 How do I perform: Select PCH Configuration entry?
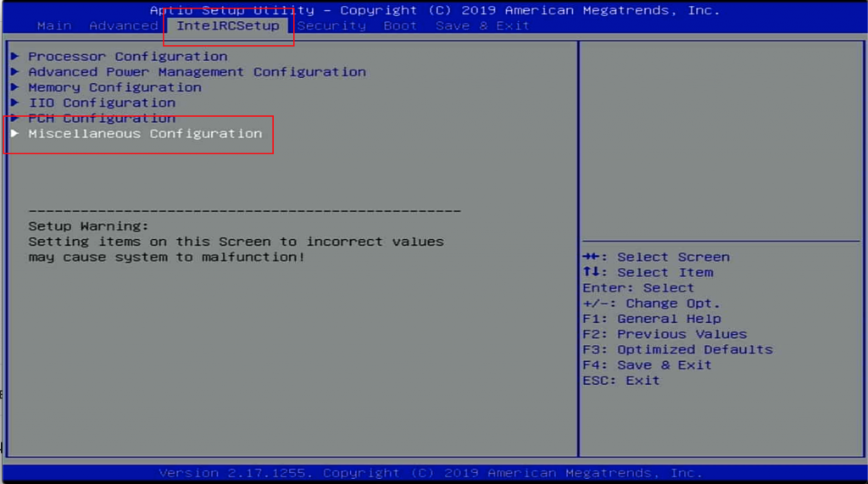[x=102, y=119]
